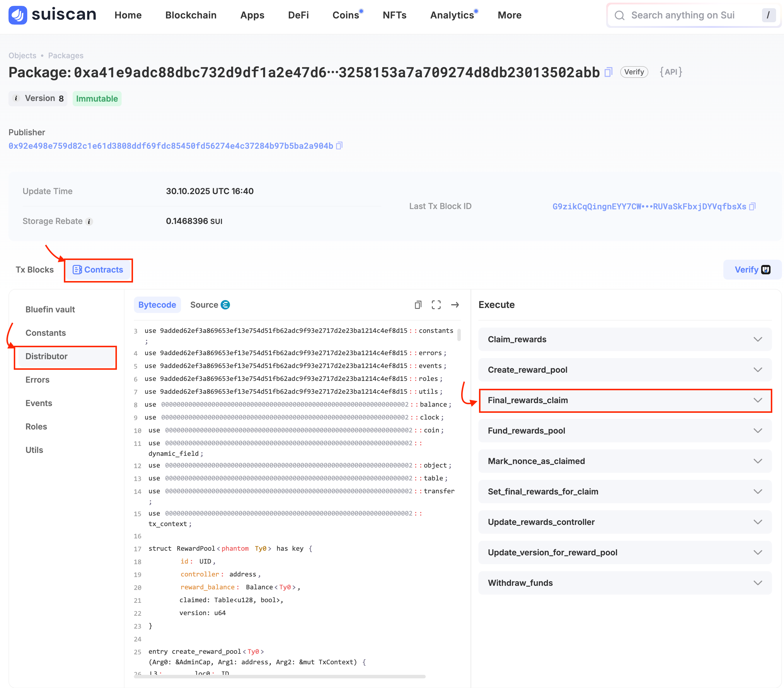Open the Analytics menu
Viewport: 784px width, 688px height.
[x=452, y=15]
